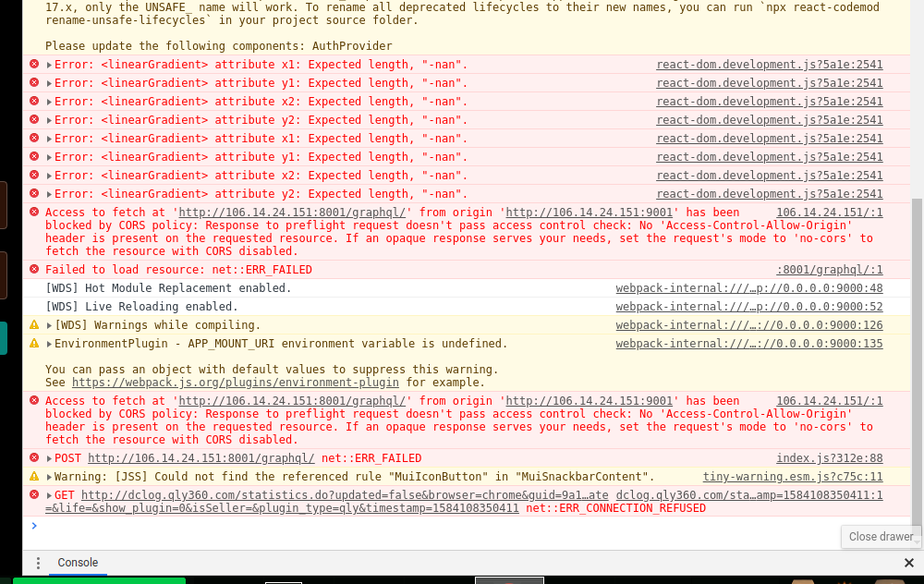Select the Console drawer tab
The height and width of the screenshot is (584, 924).
pyautogui.click(x=78, y=563)
